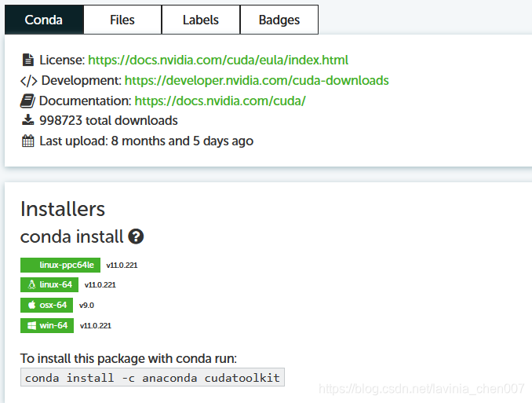Viewport: 532px width, 403px height.
Task: Open the Labels tab
Action: coord(201,20)
